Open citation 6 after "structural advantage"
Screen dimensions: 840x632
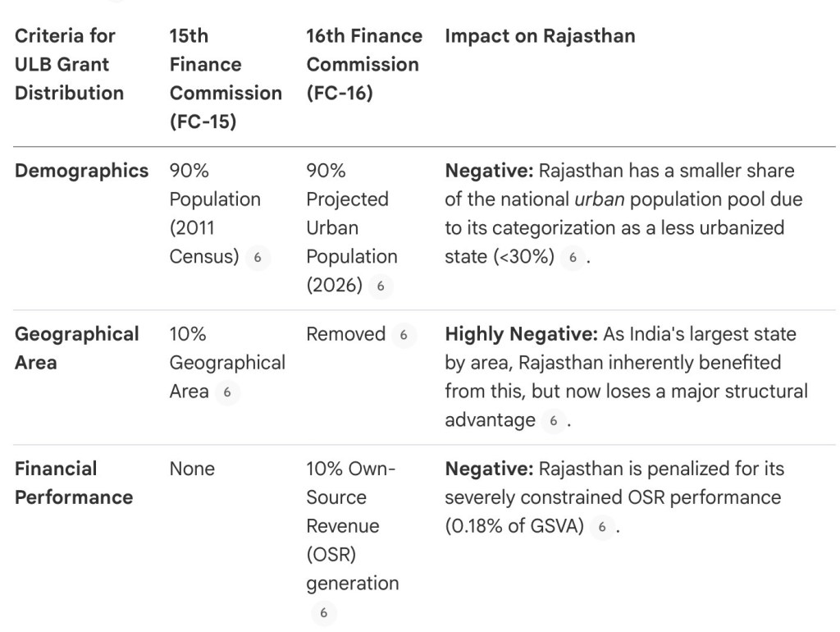(x=553, y=421)
